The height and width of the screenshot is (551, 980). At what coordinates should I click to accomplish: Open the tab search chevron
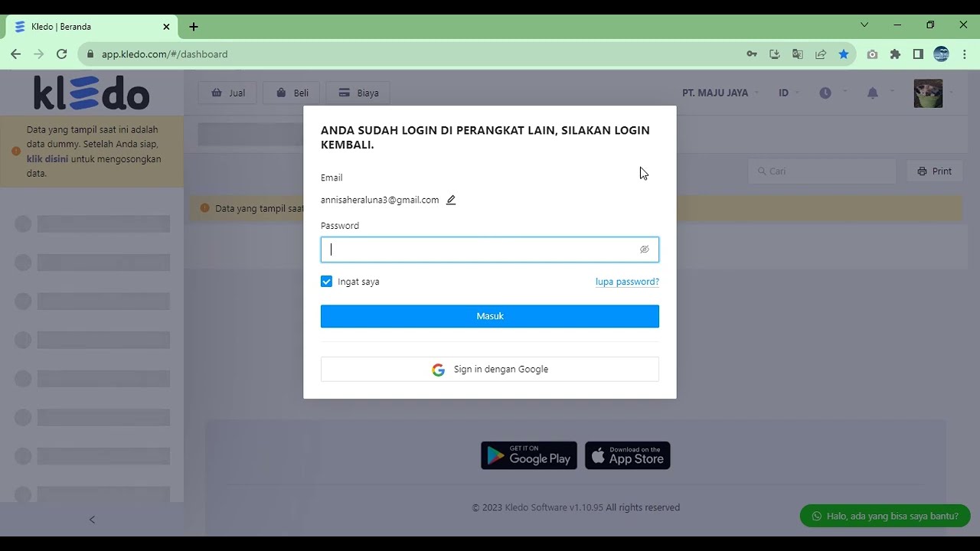864,25
